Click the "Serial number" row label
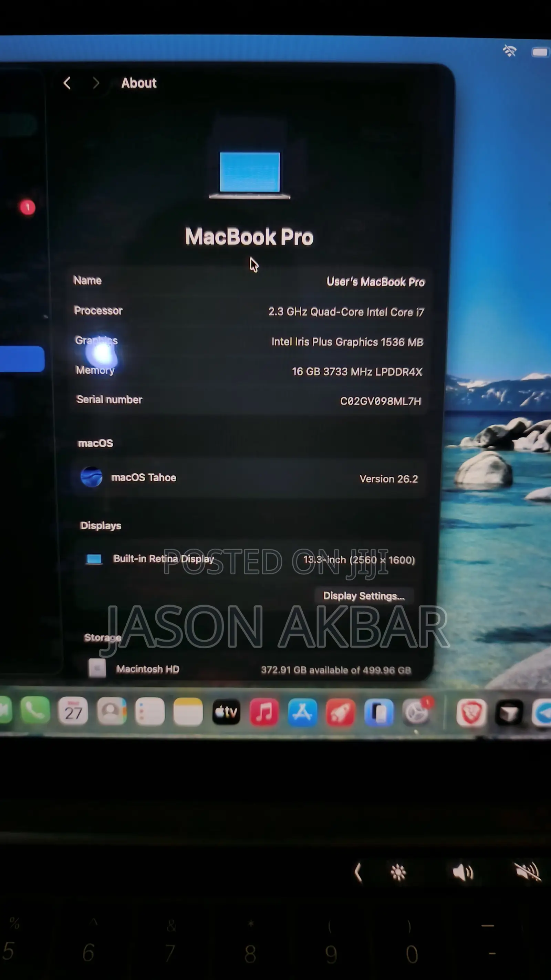 pos(109,400)
